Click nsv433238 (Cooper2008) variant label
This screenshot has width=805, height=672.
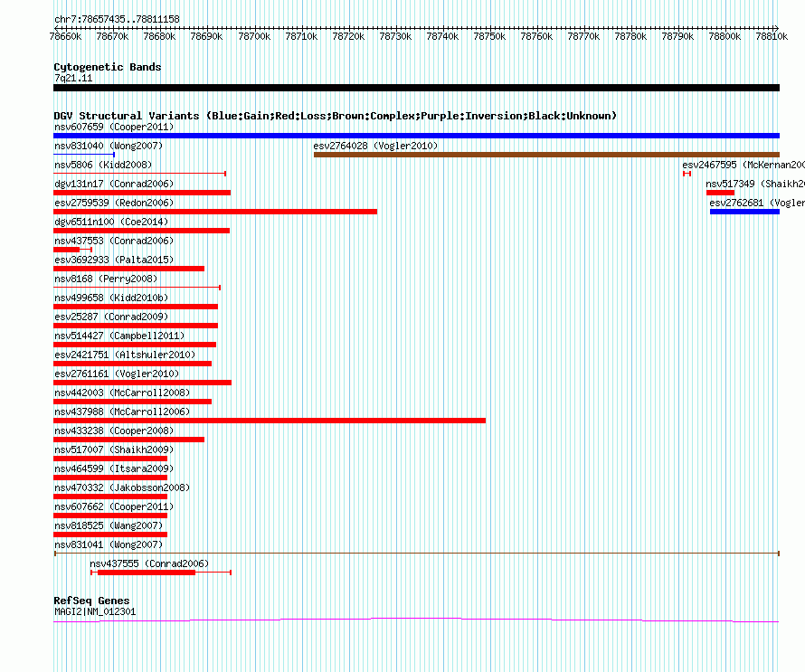coord(114,431)
